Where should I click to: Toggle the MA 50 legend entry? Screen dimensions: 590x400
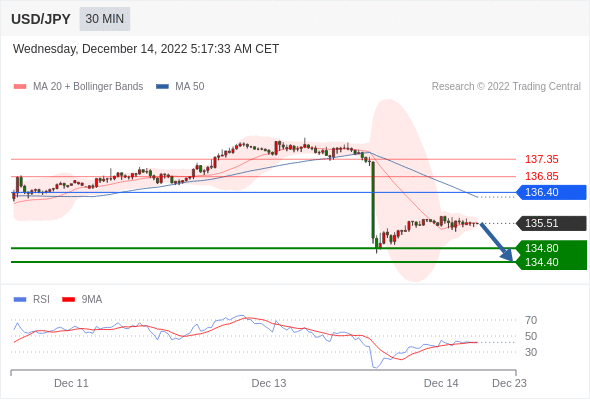tap(181, 87)
